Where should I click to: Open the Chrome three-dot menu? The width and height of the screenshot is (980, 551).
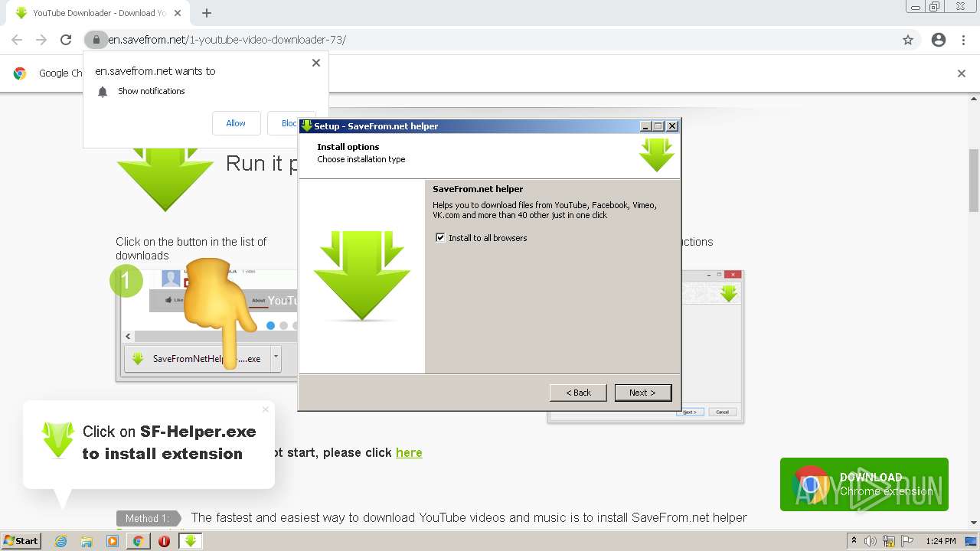[963, 40]
